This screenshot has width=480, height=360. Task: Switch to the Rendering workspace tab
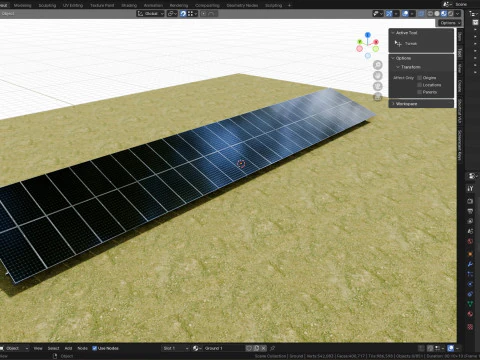pos(179,5)
